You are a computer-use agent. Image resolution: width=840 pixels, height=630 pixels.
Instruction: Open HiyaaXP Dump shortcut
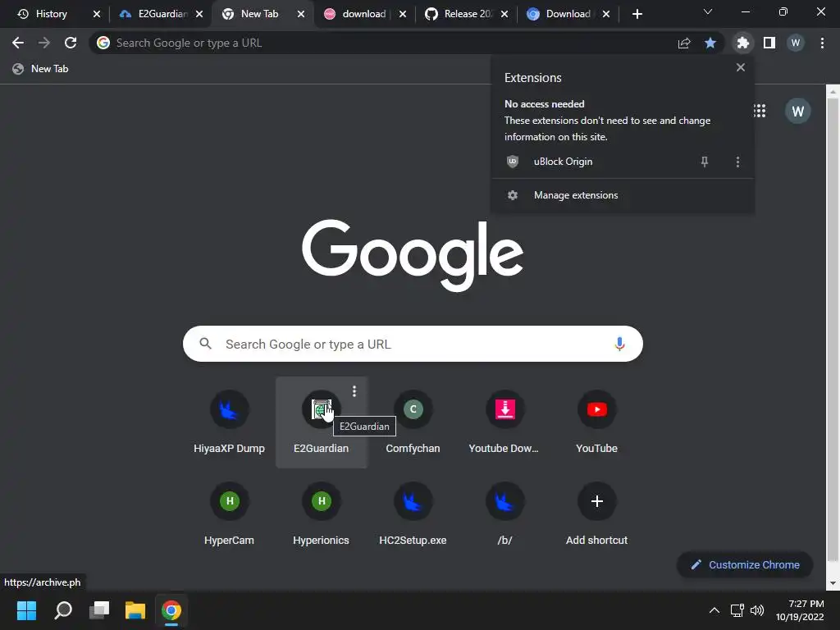coord(230,422)
